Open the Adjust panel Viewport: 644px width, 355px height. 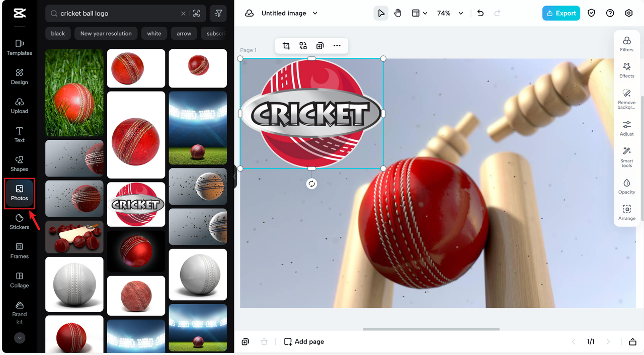point(627,129)
